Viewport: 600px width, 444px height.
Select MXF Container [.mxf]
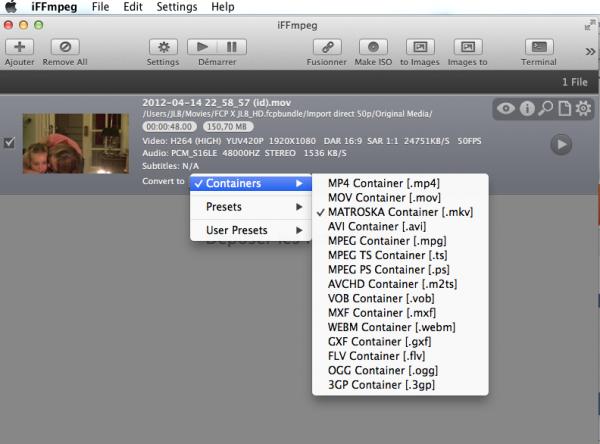tap(400, 313)
